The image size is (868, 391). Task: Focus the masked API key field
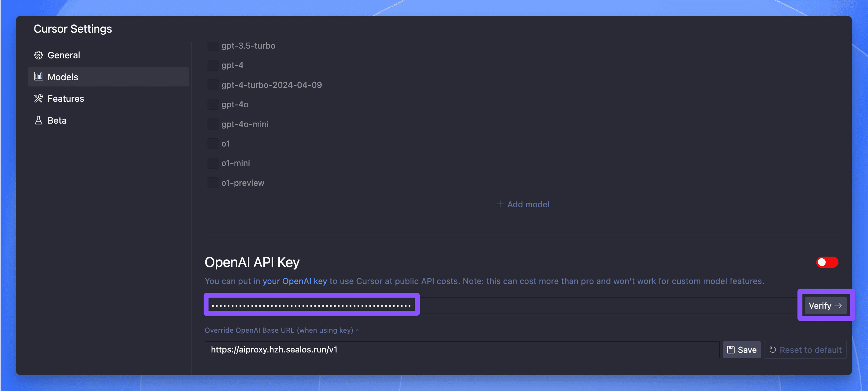point(311,306)
